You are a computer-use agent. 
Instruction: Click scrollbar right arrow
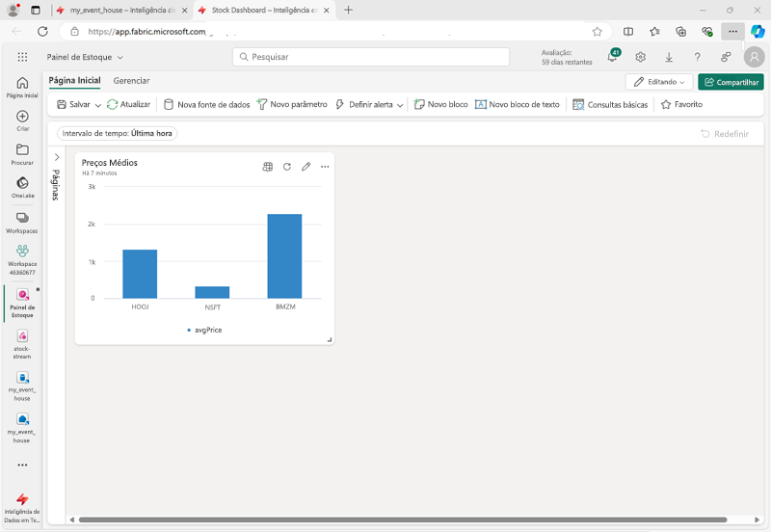[757, 519]
